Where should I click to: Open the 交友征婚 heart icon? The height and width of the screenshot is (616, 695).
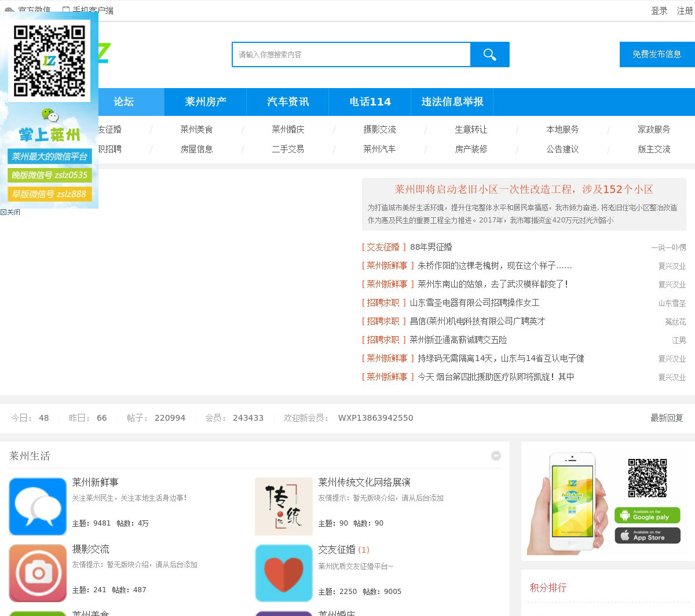click(284, 573)
